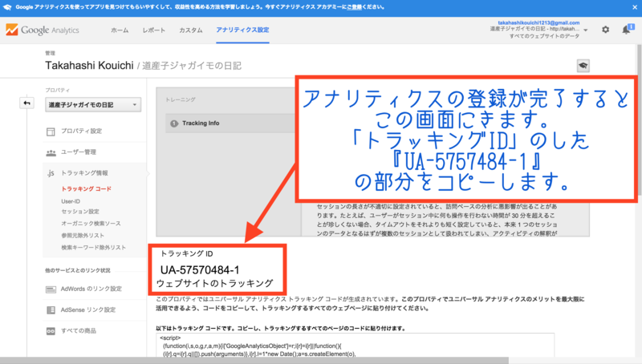
Task: Open AdWords のリンク設定
Action: (91, 289)
